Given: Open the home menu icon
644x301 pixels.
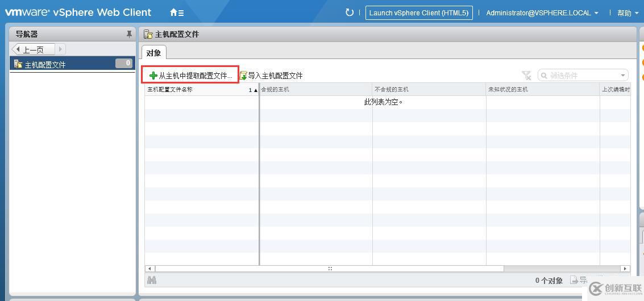Looking at the screenshot, I should click(x=177, y=12).
